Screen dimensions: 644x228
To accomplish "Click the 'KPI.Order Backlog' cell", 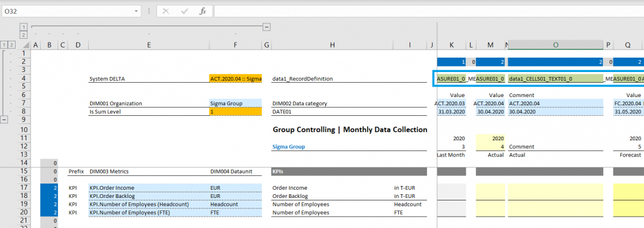I will tap(149, 196).
